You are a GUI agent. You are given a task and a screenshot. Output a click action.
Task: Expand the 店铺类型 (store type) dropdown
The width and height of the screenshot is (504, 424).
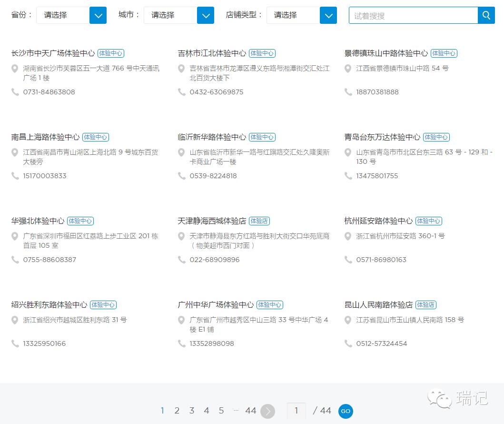[328, 15]
